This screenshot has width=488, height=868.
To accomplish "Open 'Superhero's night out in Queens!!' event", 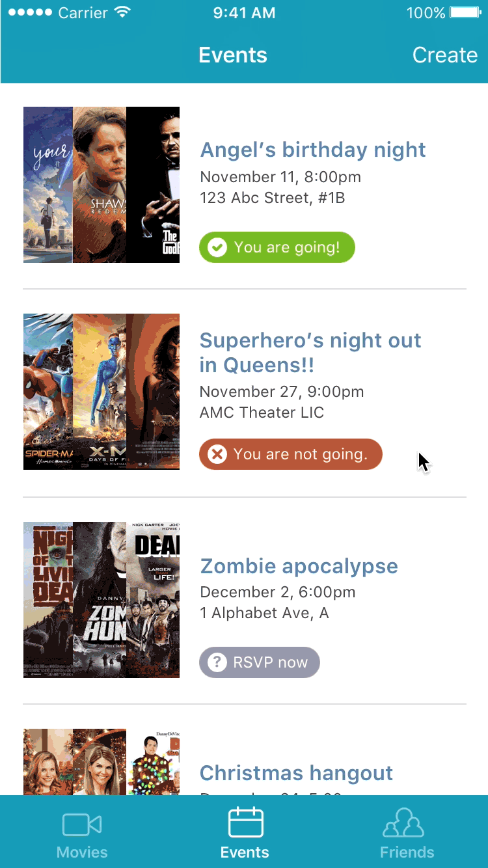I will (310, 353).
